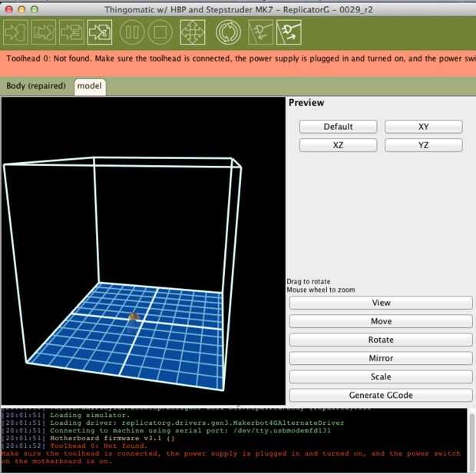Click the Pause build toolbar icon
476x474 pixels.
click(x=132, y=32)
